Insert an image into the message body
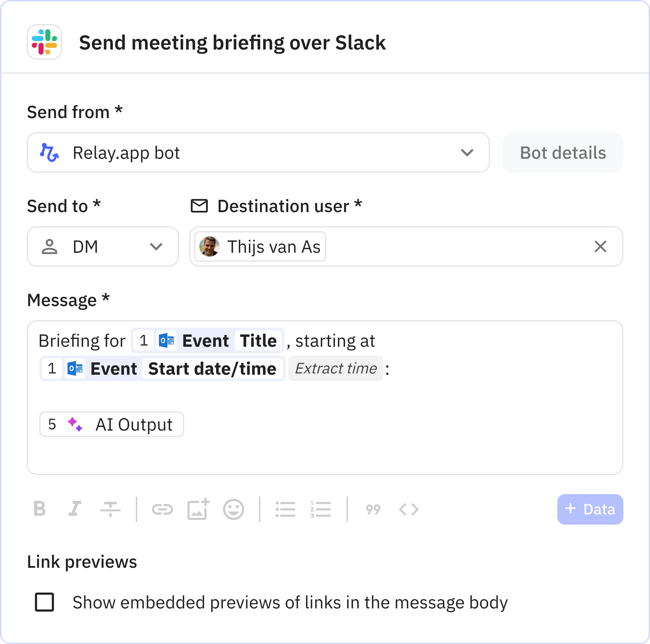 (x=198, y=509)
